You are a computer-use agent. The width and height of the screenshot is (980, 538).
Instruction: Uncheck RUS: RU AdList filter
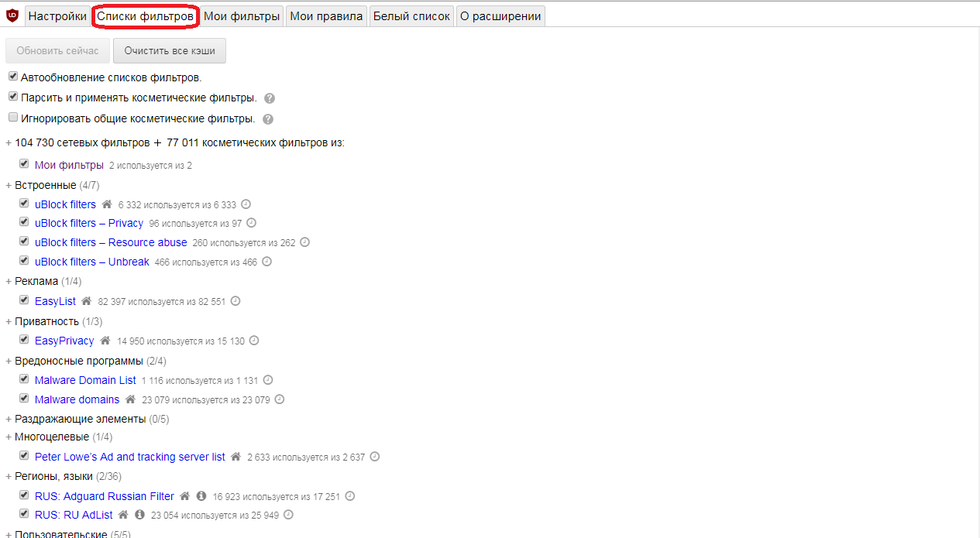[24, 514]
